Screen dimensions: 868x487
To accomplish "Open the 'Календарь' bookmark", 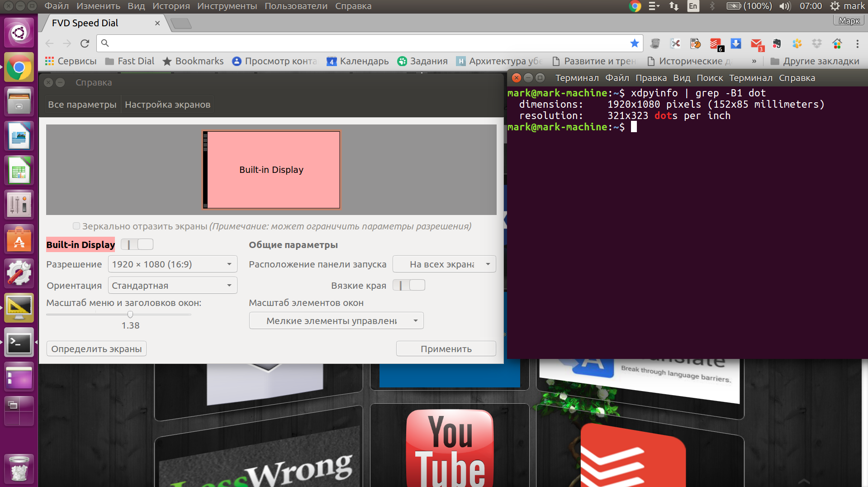I will [358, 61].
